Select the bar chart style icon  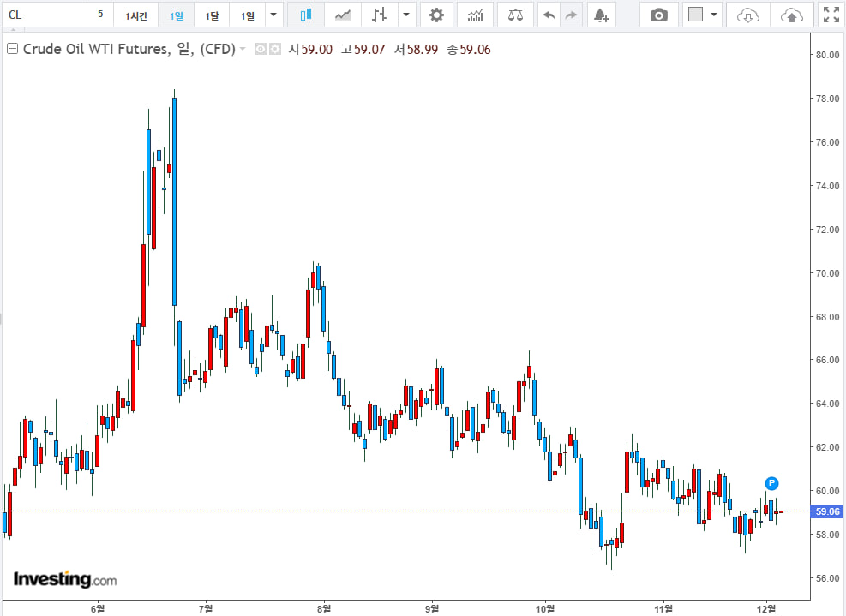(379, 15)
